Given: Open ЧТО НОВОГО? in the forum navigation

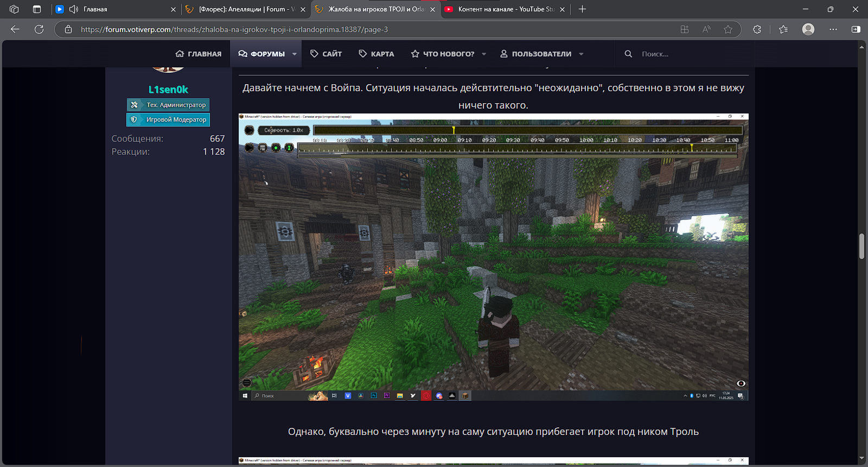Looking at the screenshot, I should 443,54.
